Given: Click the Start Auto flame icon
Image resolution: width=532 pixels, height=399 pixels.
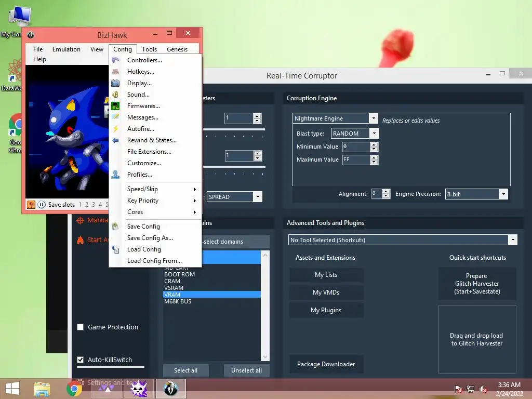Looking at the screenshot, I should click(x=80, y=240).
